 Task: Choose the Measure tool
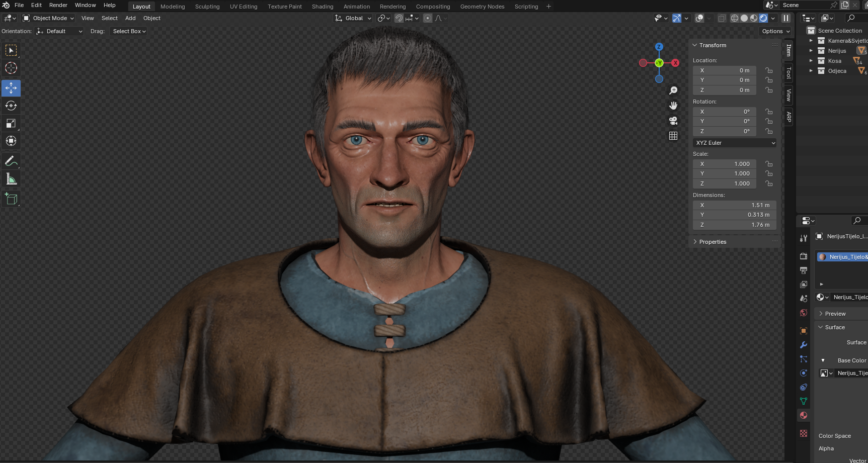click(x=11, y=179)
